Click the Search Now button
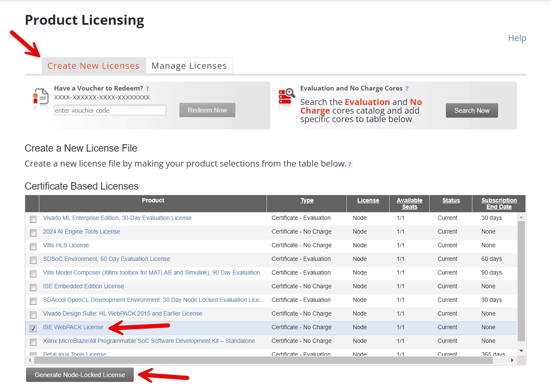This screenshot has width=551, height=392. click(472, 110)
